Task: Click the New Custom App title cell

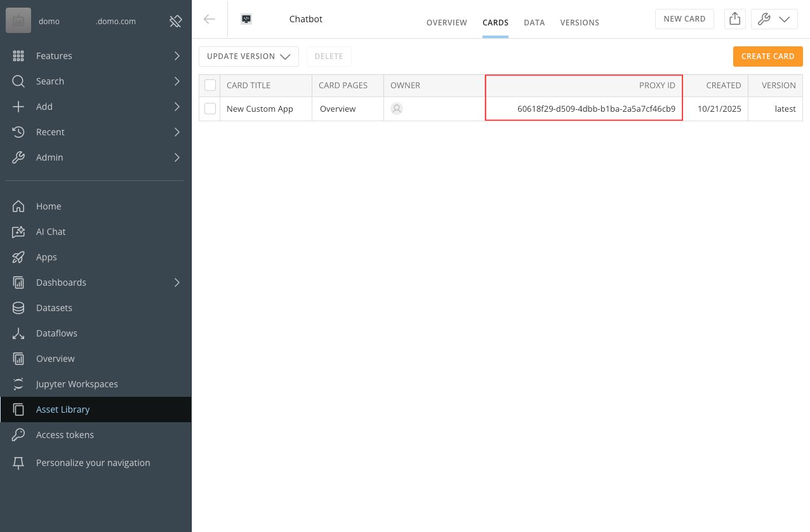Action: pos(266,109)
